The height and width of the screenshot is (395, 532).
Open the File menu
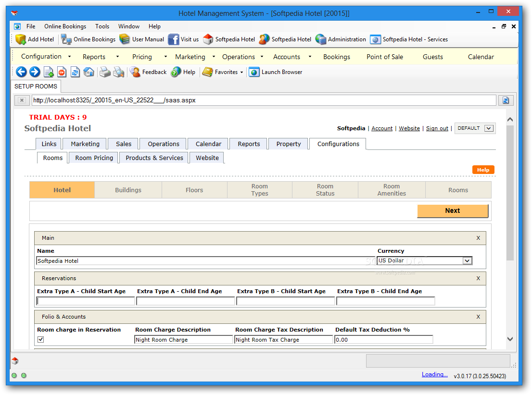point(30,26)
